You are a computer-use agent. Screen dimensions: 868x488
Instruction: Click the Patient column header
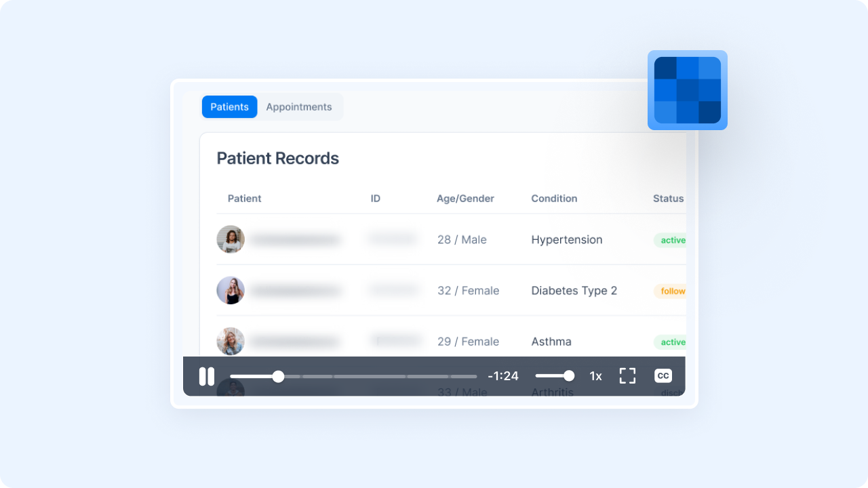click(x=244, y=199)
